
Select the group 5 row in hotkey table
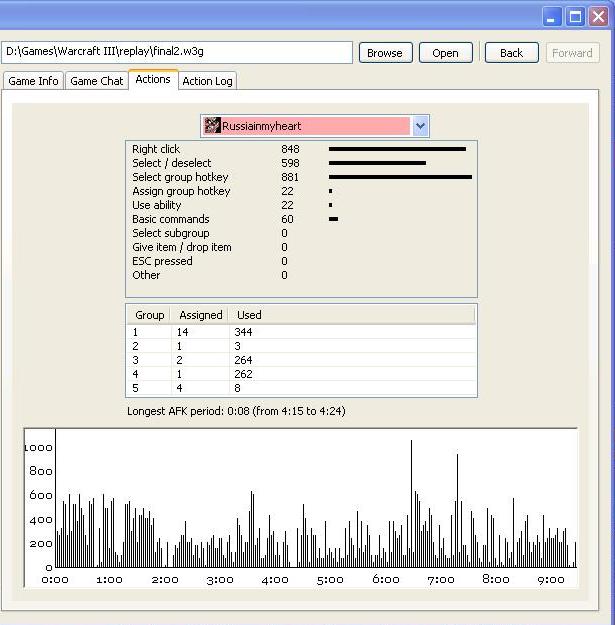pyautogui.click(x=300, y=388)
